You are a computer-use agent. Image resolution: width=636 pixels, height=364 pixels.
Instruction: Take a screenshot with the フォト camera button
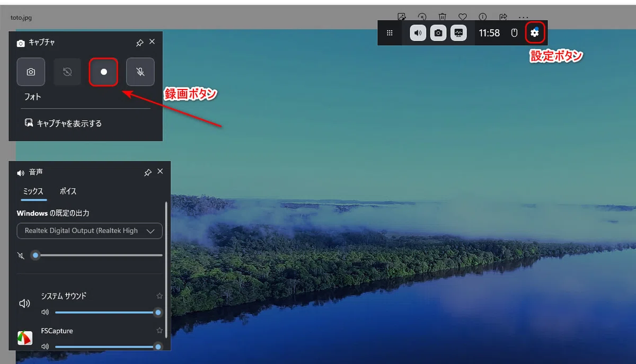point(31,72)
